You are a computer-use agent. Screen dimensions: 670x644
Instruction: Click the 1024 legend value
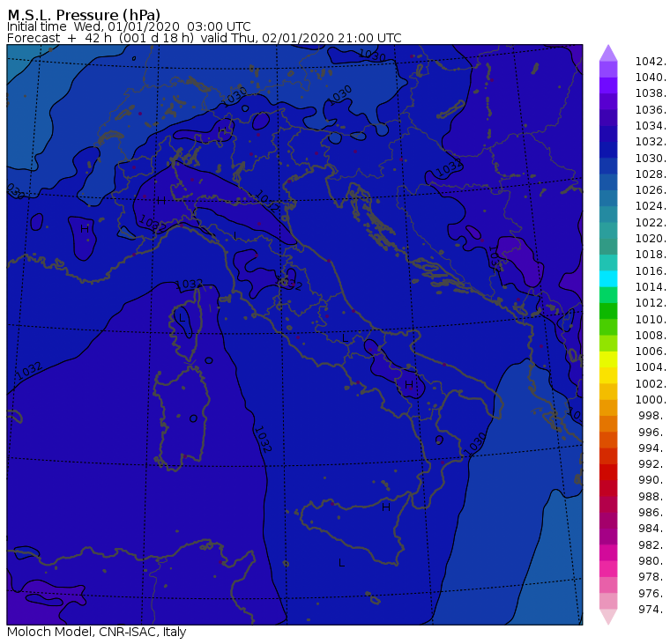pos(651,206)
